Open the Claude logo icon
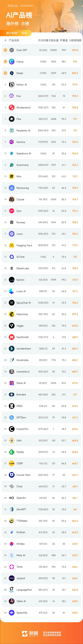Screen dimensions: 83x644 12,199
